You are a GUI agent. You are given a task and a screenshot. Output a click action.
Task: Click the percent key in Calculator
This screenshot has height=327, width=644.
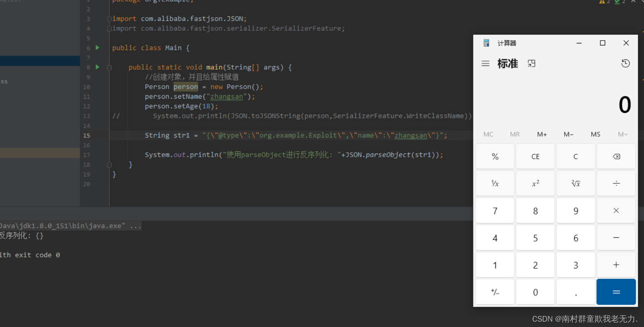click(x=495, y=156)
